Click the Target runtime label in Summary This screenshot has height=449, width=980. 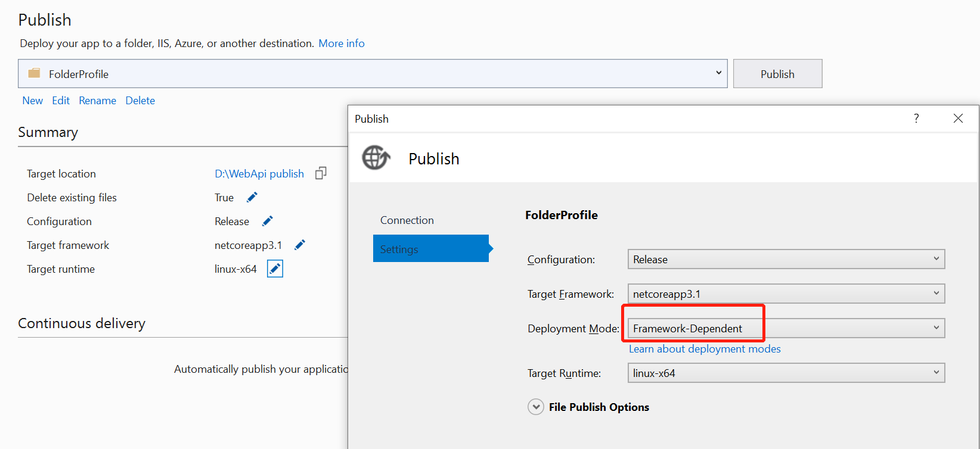tap(61, 269)
